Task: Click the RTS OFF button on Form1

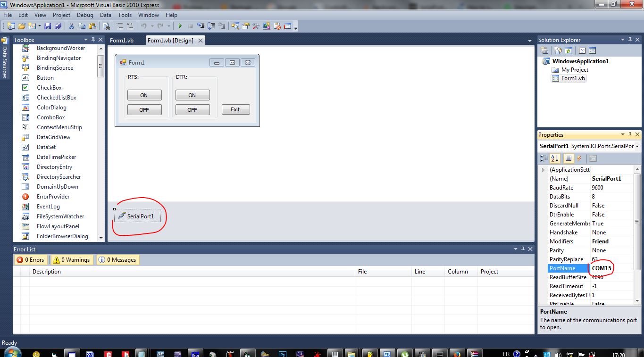Action: coord(144,110)
